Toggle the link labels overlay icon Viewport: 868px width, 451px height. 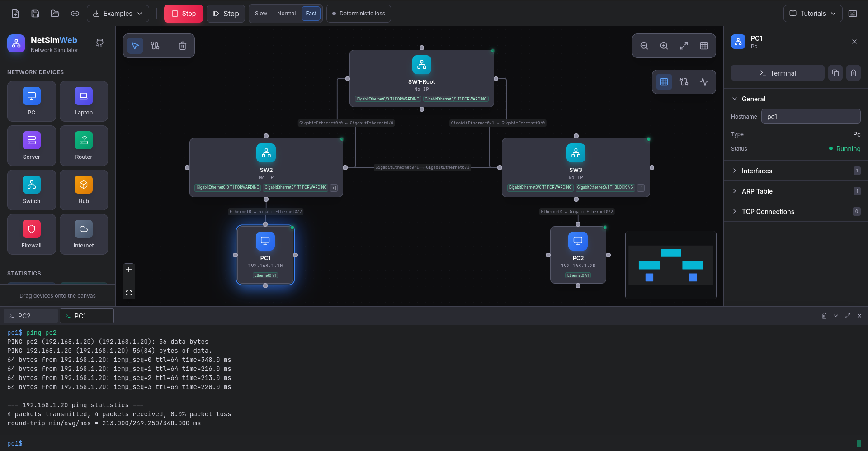pos(684,82)
